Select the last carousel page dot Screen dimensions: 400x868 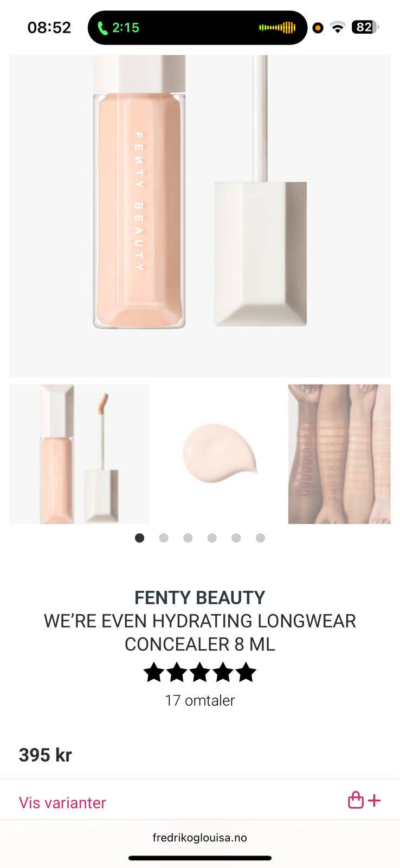pyautogui.click(x=260, y=538)
